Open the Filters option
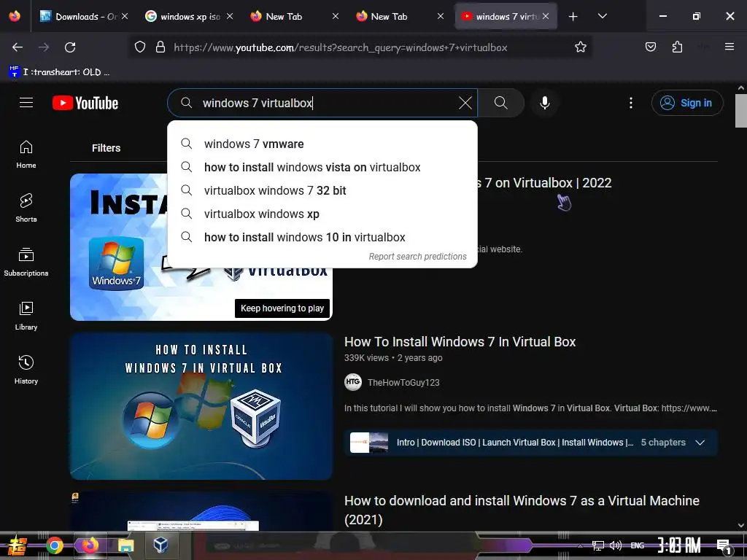The image size is (747, 560). [106, 148]
